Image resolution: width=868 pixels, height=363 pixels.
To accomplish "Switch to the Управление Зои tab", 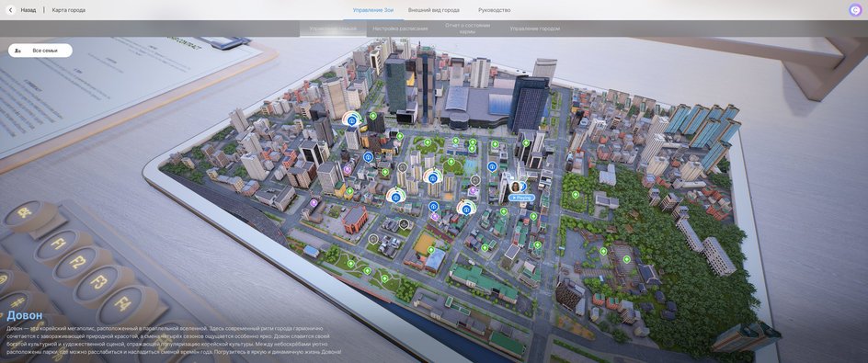I will coord(373,10).
